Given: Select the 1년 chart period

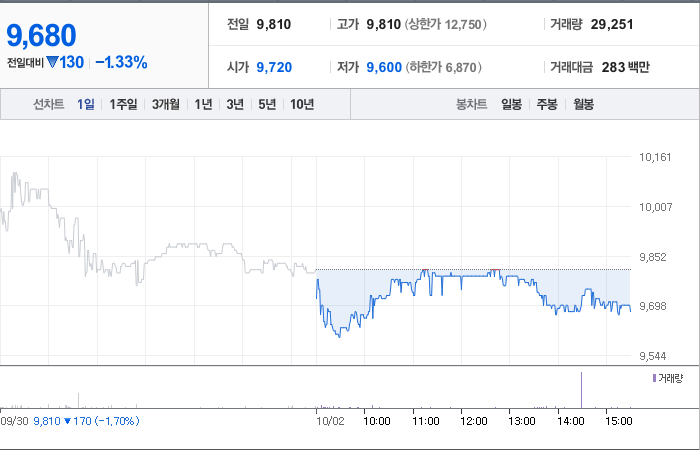Looking at the screenshot, I should (x=203, y=104).
